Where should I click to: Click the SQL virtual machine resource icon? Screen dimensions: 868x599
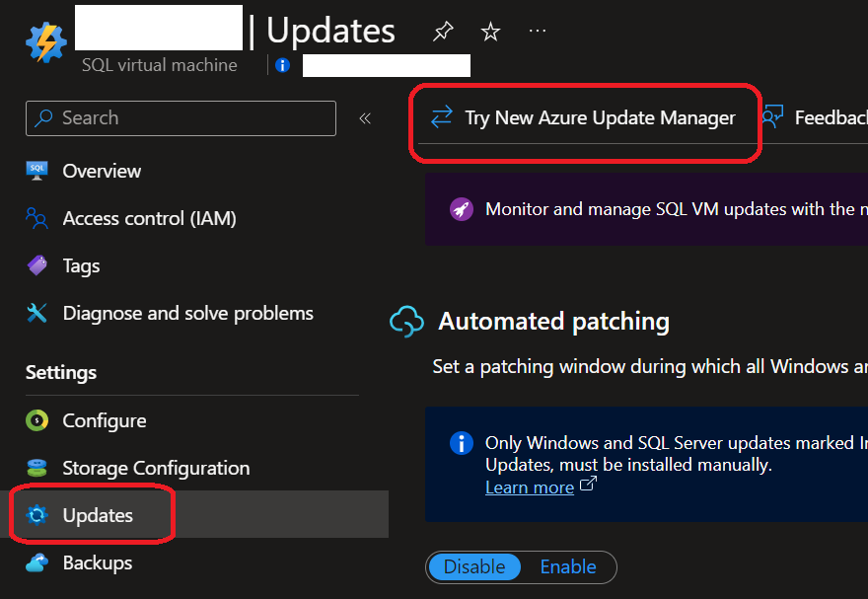[x=45, y=40]
